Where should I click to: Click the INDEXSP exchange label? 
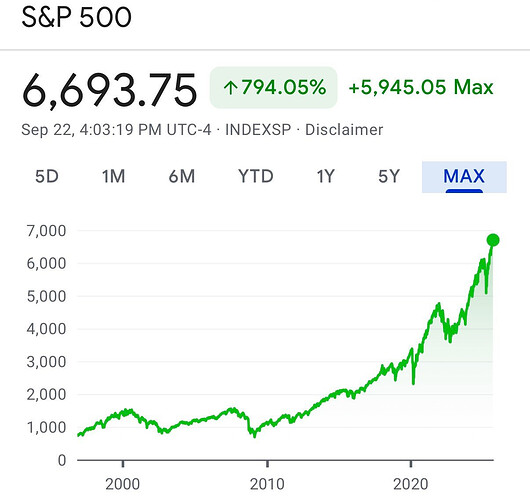(258, 130)
